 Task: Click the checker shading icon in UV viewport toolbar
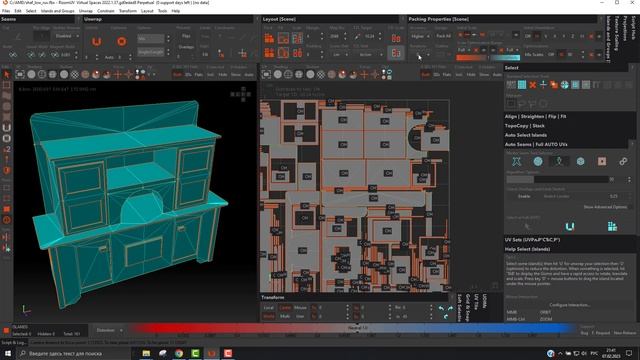coord(321,74)
